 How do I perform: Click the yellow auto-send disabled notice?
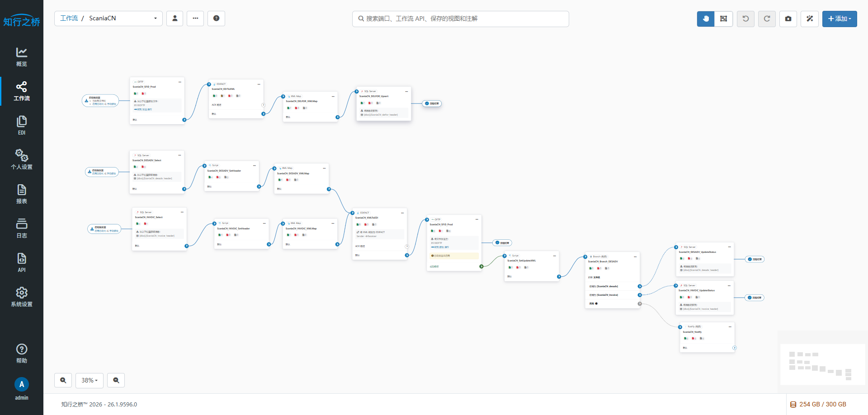tap(454, 256)
